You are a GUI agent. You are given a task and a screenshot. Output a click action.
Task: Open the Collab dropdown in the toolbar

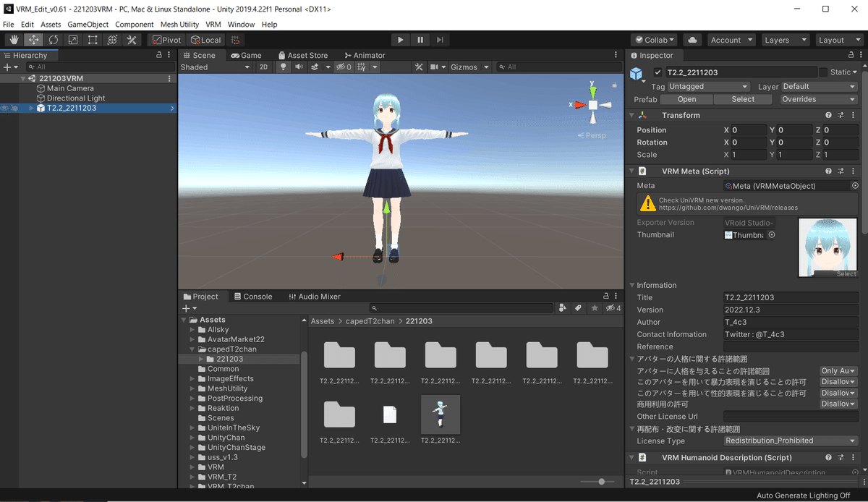tap(653, 40)
